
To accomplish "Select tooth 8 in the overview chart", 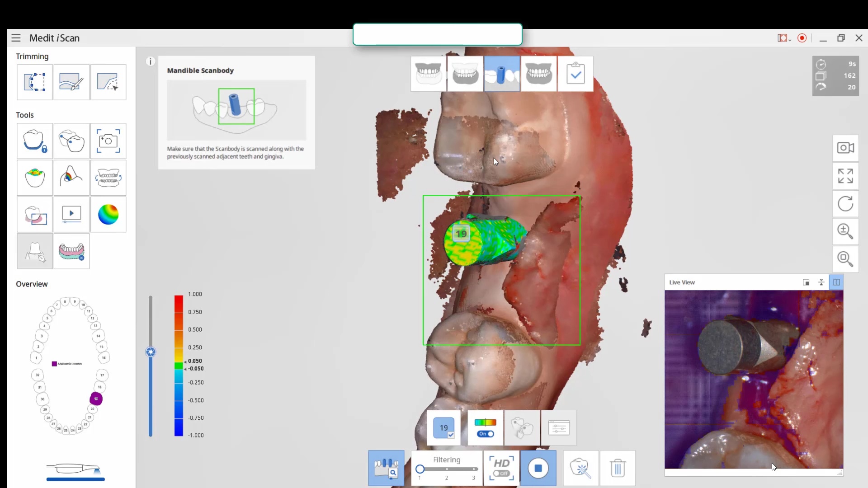I will pyautogui.click(x=65, y=301).
